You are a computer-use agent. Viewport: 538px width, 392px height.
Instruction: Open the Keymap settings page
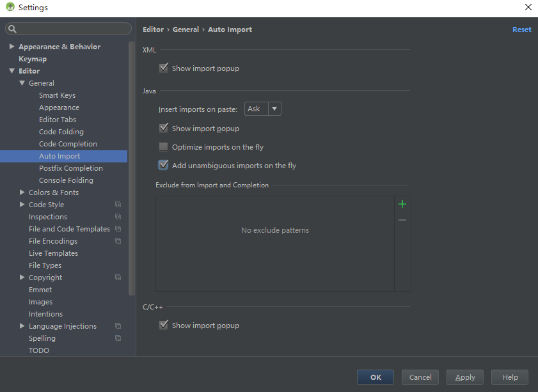pos(33,59)
